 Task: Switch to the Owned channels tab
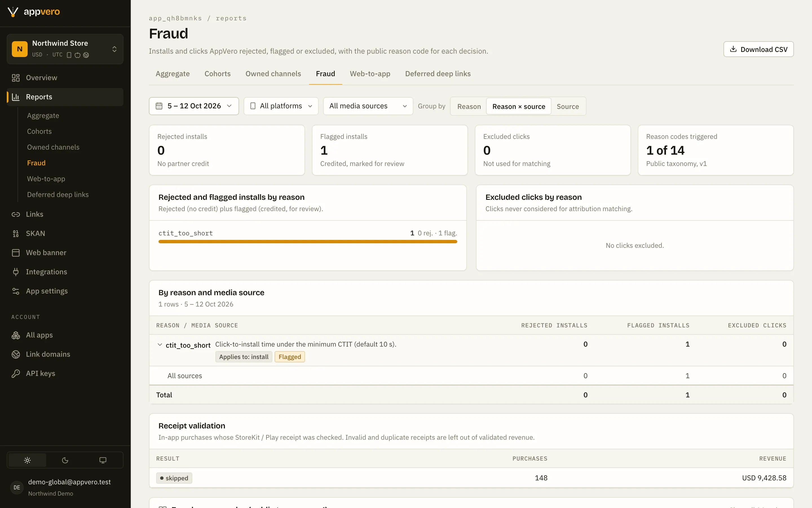point(273,74)
